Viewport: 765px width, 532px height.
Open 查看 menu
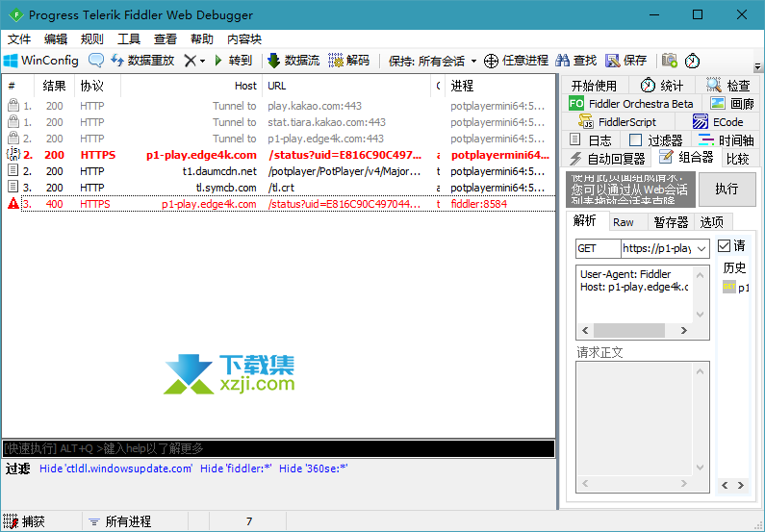(166, 39)
